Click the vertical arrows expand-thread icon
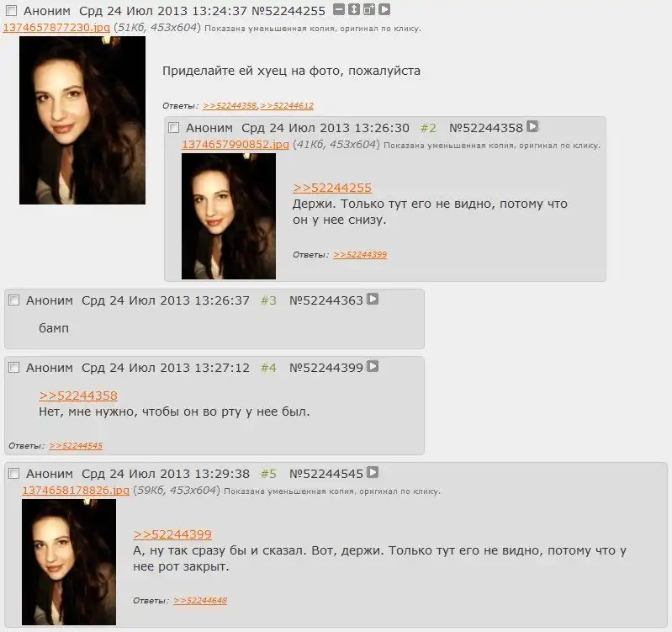The height and width of the screenshot is (632, 672). coord(354,9)
